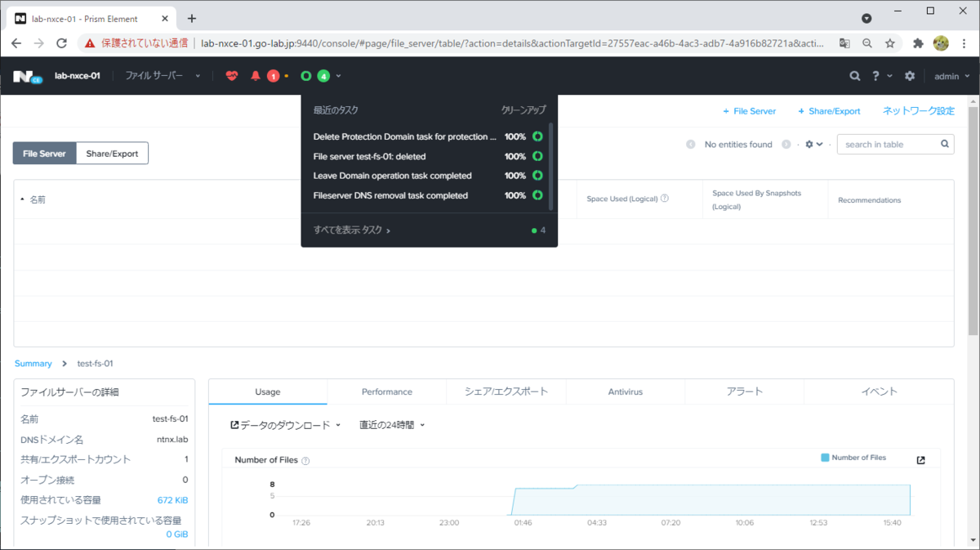Click the progress ring on Fileserver DNS removal task

point(535,195)
